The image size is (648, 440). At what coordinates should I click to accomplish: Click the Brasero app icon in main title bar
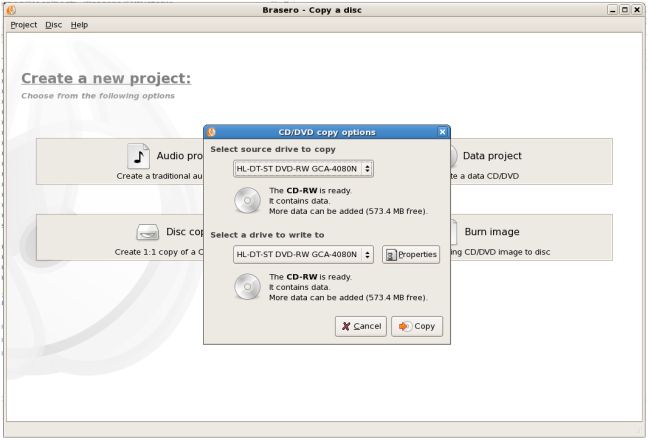(11, 9)
